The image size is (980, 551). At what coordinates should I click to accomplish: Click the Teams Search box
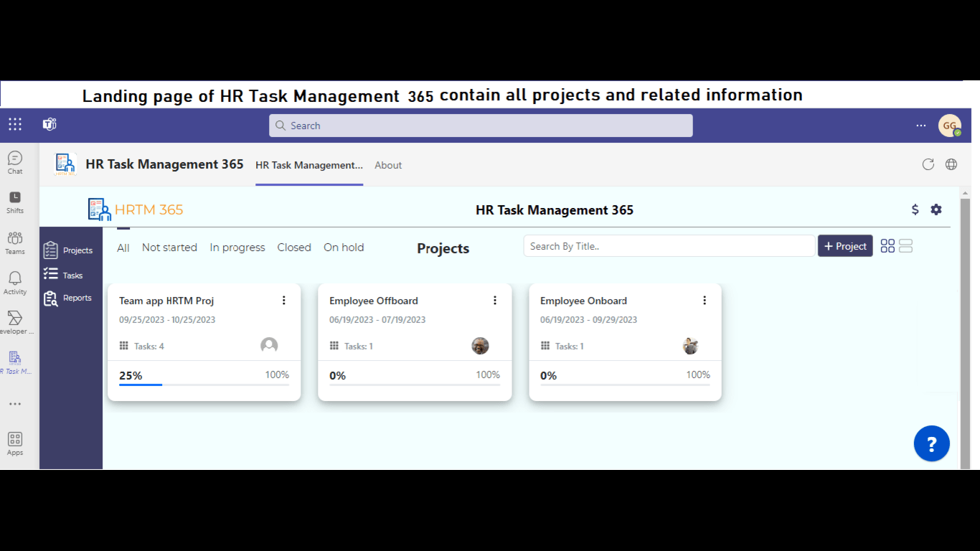[481, 126]
